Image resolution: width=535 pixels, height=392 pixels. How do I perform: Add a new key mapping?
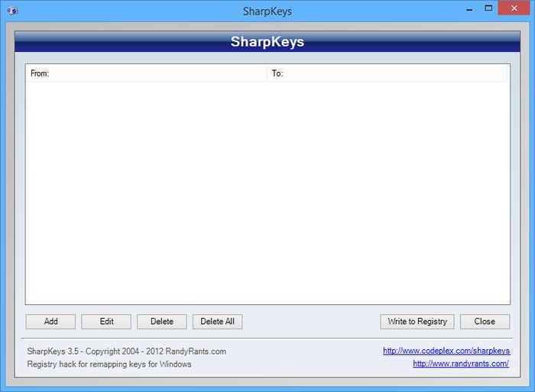(50, 322)
